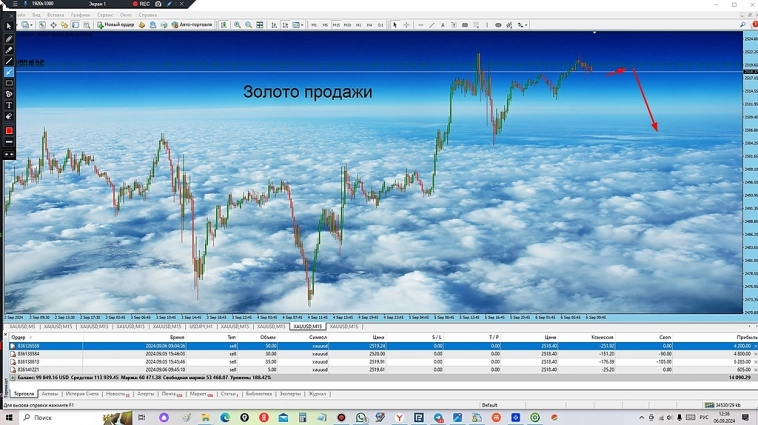Select the M15 timeframe button

click(x=336, y=25)
